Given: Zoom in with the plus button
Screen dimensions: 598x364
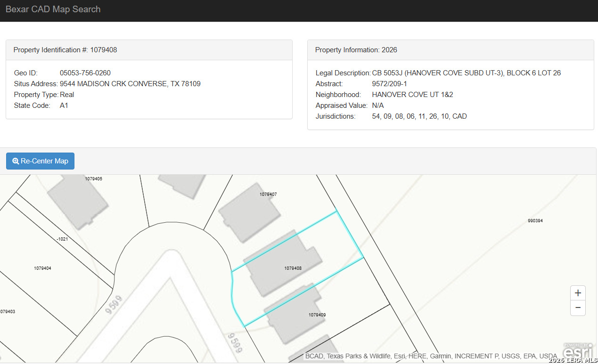Looking at the screenshot, I should (x=578, y=293).
